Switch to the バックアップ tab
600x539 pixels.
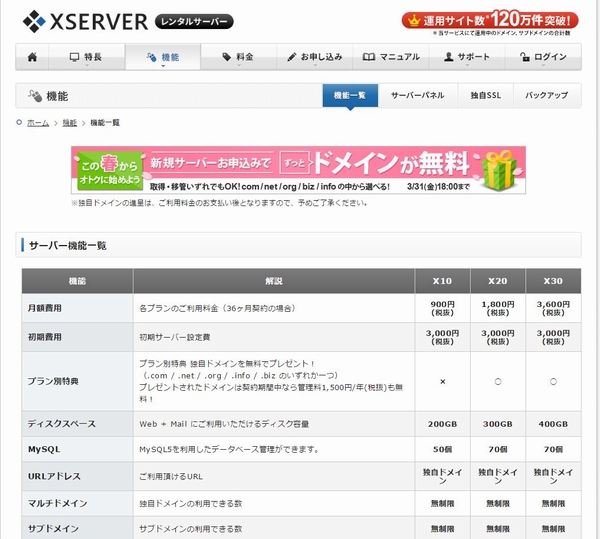(x=547, y=96)
